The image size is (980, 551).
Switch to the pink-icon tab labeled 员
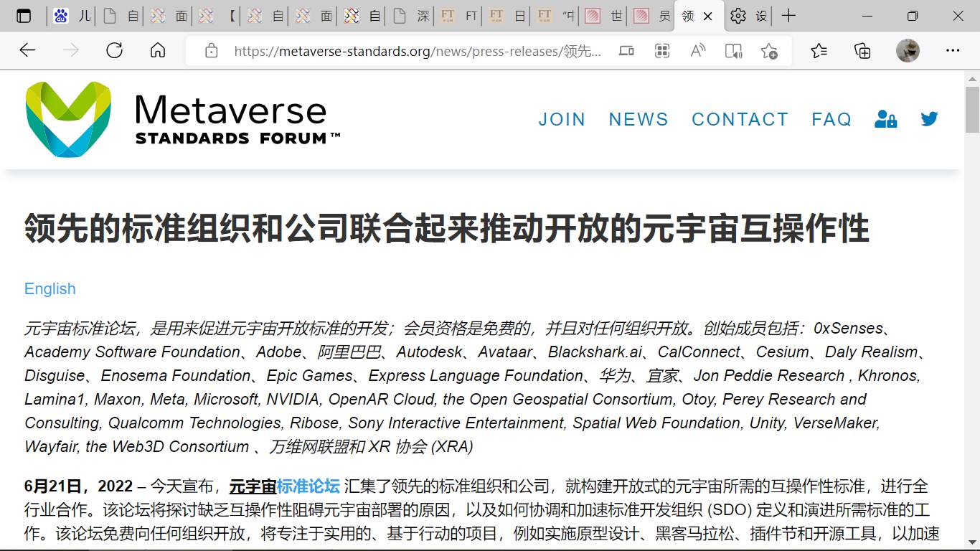pos(653,16)
